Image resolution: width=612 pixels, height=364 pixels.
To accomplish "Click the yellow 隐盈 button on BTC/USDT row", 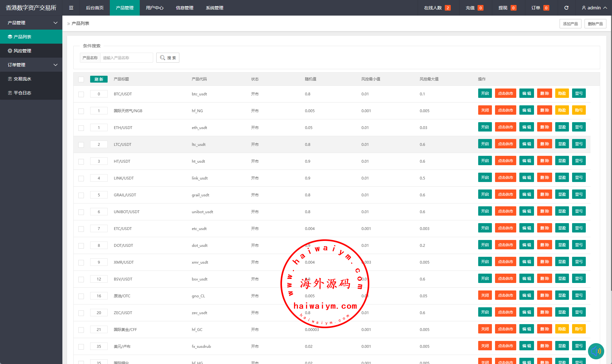I will [562, 93].
